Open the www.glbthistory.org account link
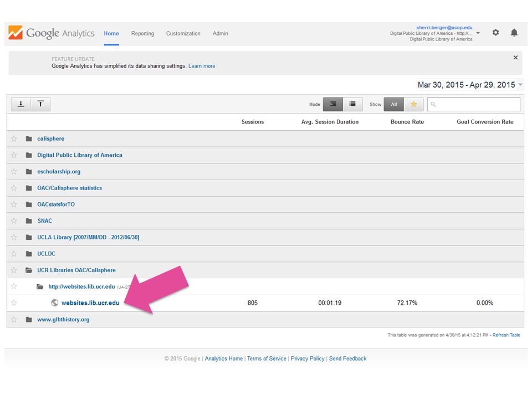This screenshot has height=399, width=532. [x=63, y=319]
